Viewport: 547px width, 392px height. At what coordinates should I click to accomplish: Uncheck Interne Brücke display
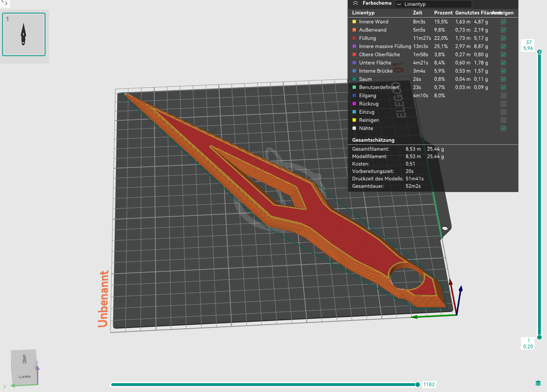503,71
